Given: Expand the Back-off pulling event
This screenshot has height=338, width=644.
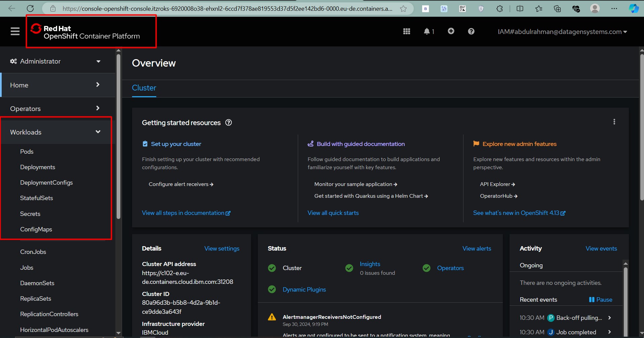Looking at the screenshot, I should click(x=609, y=318).
